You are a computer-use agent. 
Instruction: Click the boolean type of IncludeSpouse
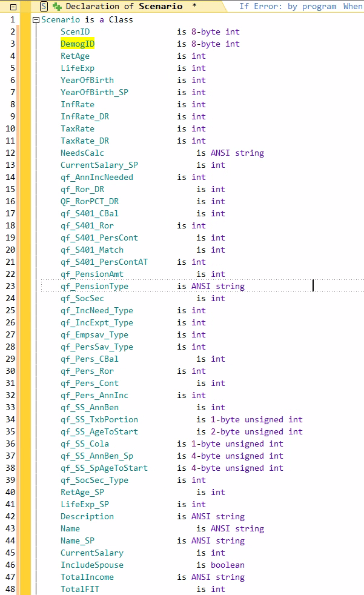pos(228,565)
